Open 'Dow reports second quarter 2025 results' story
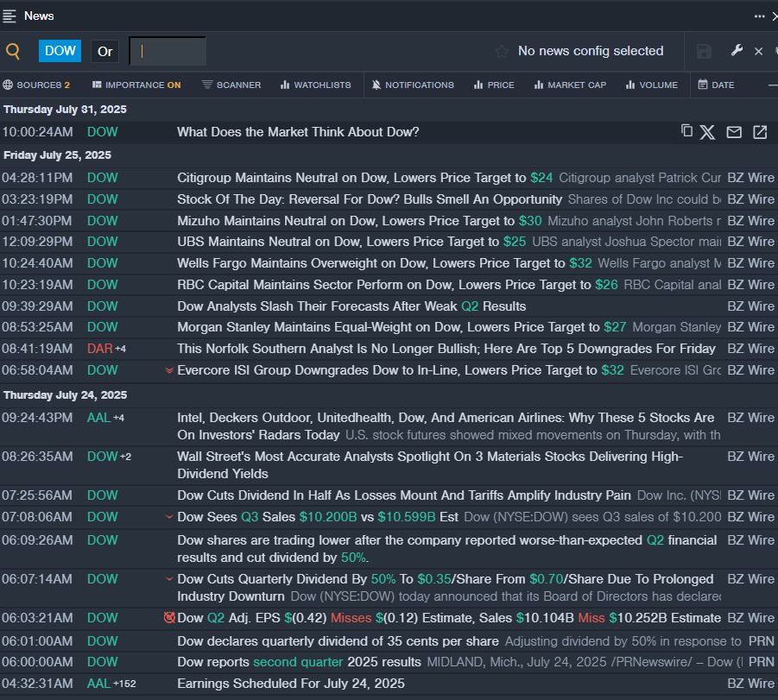The width and height of the screenshot is (778, 700). click(x=299, y=662)
